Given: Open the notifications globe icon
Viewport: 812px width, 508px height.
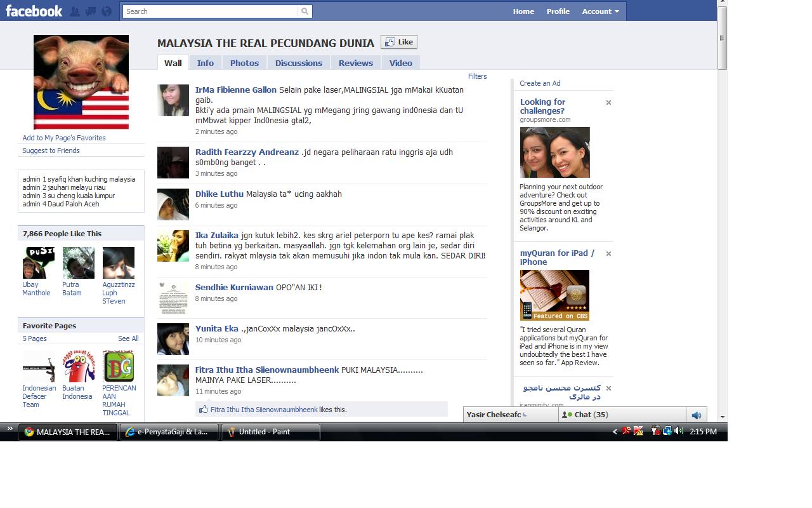Looking at the screenshot, I should [106, 11].
